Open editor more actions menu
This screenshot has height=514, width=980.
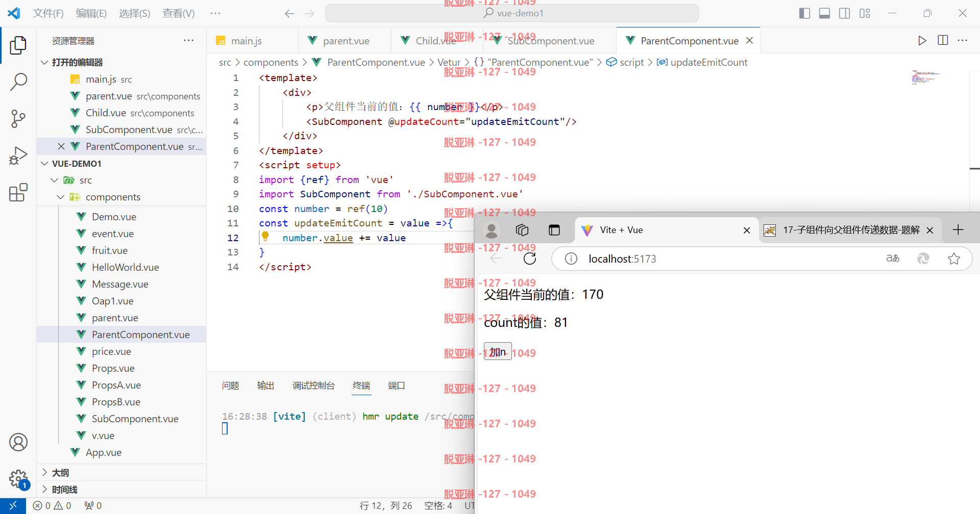tap(963, 40)
